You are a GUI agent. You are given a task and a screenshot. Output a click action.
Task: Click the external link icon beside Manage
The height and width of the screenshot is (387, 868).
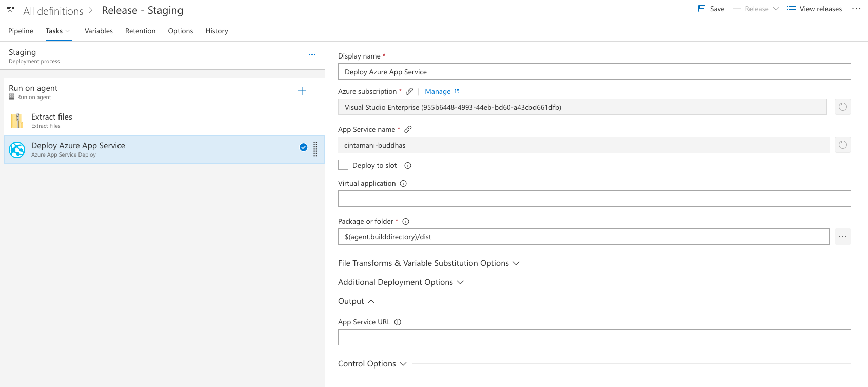click(x=457, y=91)
